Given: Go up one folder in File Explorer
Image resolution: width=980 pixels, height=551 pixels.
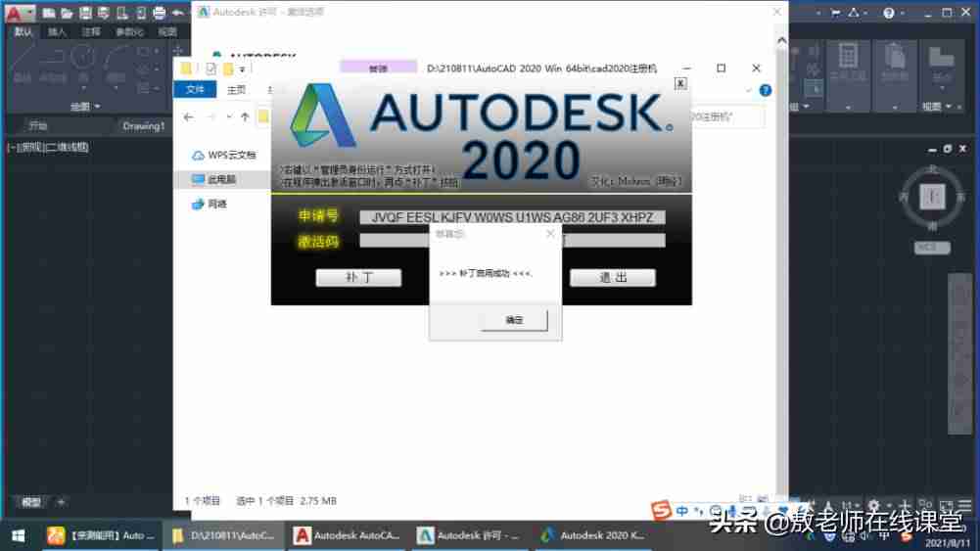Looking at the screenshot, I should point(245,116).
